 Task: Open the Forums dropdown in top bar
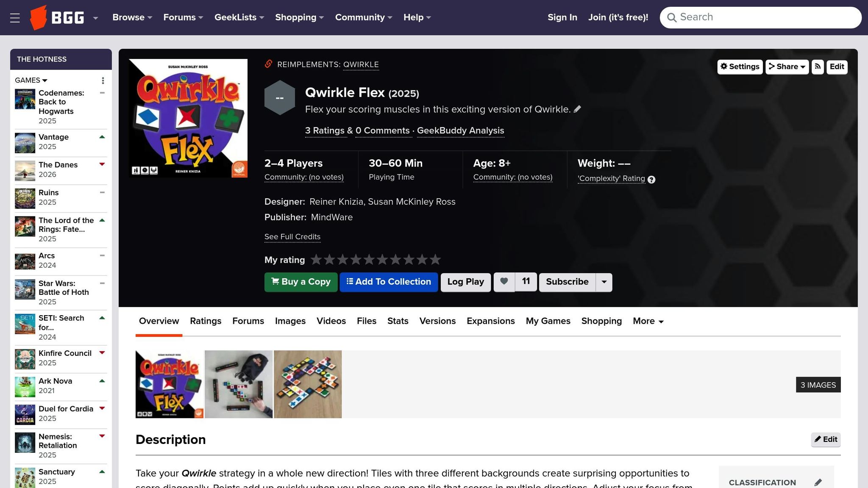(x=183, y=17)
